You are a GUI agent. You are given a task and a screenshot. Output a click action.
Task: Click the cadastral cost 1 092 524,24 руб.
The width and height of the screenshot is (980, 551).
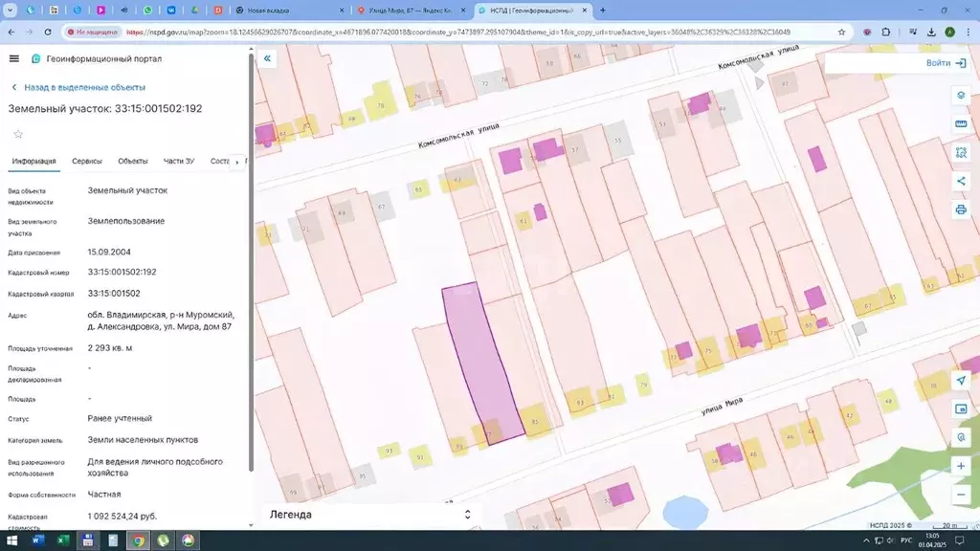pos(122,517)
